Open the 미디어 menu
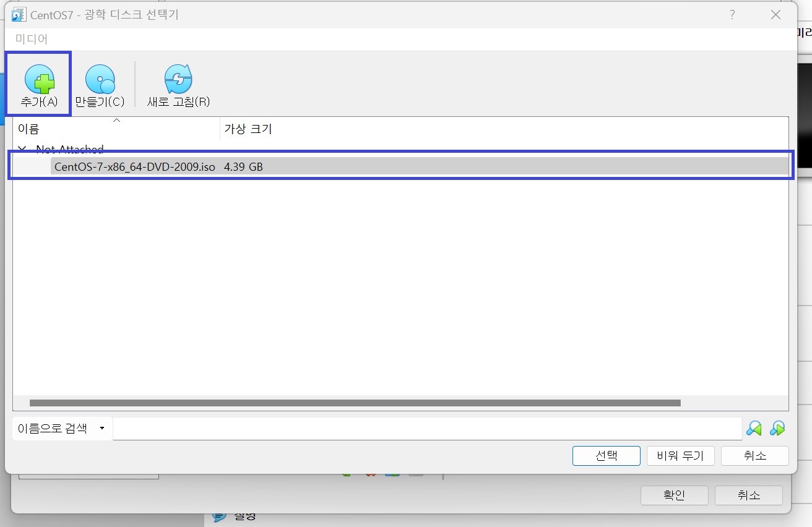The image size is (812, 527). coord(32,39)
